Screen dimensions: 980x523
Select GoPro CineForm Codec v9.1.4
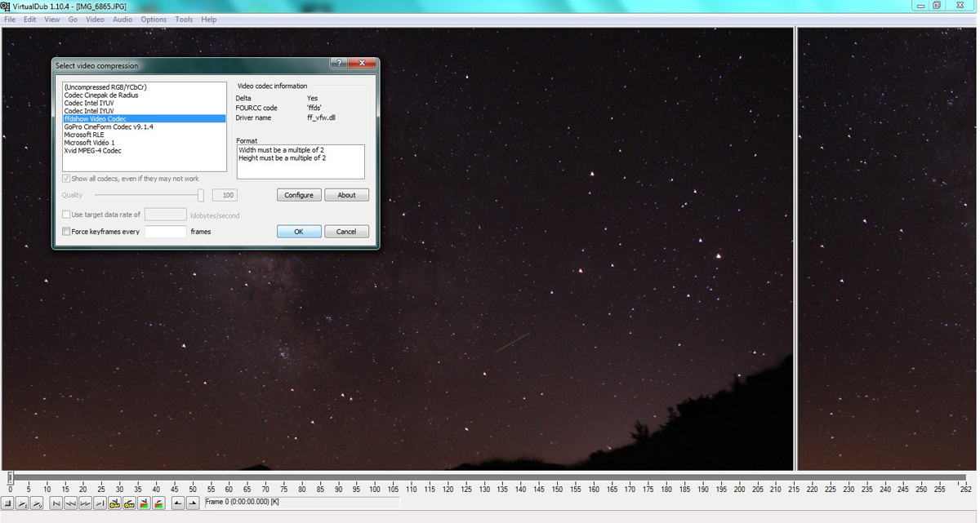point(145,126)
